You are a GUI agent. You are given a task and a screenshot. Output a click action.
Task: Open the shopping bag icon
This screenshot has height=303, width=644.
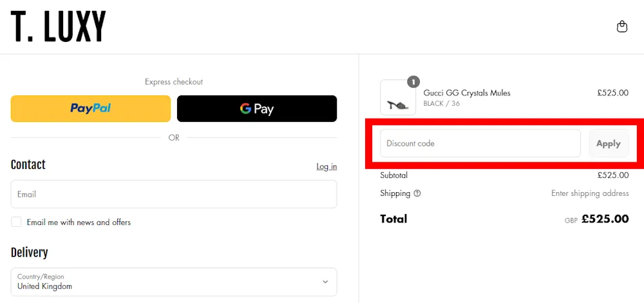click(x=621, y=26)
